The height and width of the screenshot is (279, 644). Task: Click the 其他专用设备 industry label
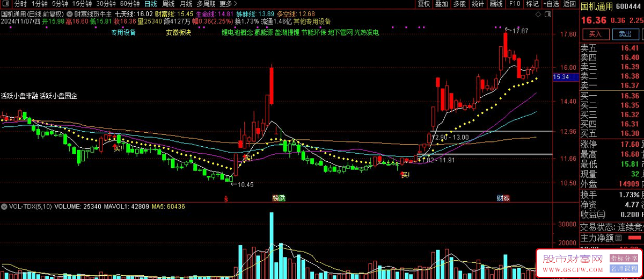tap(312, 22)
